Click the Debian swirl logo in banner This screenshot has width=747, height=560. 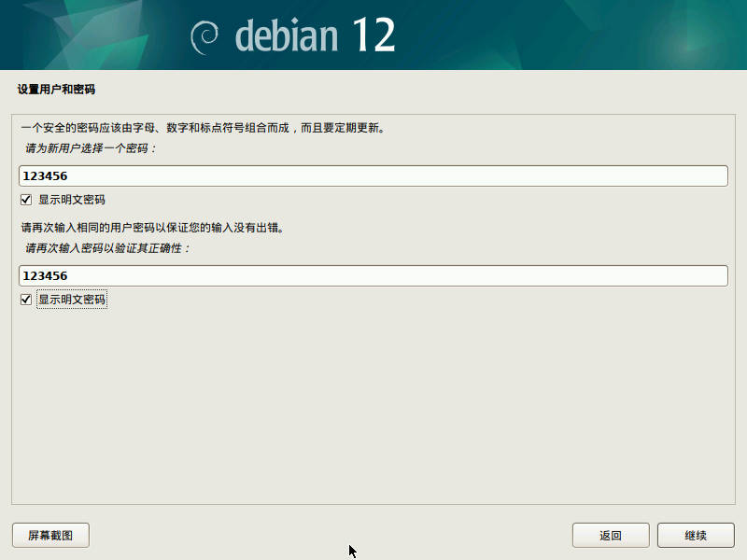(x=204, y=37)
